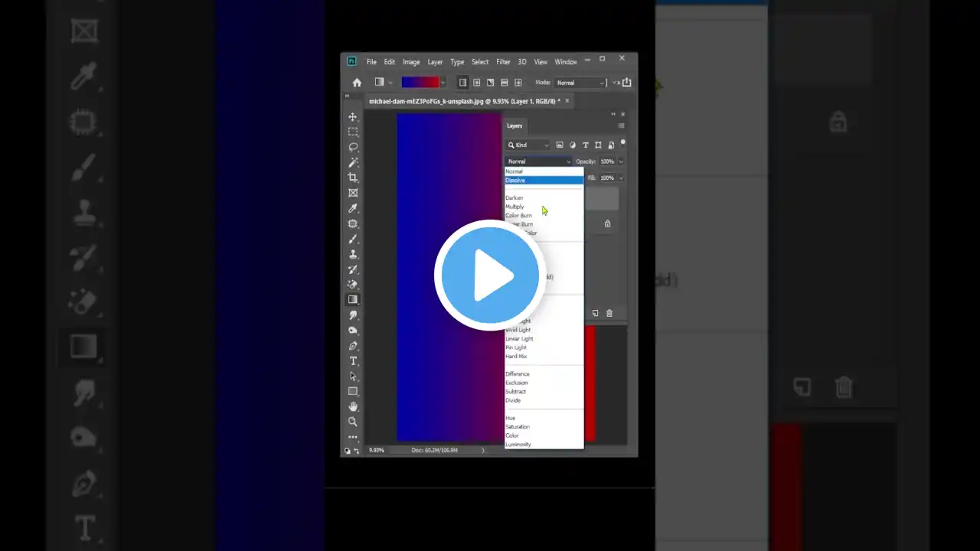The width and height of the screenshot is (980, 551).
Task: Select the Magic Wand tool
Action: [353, 162]
